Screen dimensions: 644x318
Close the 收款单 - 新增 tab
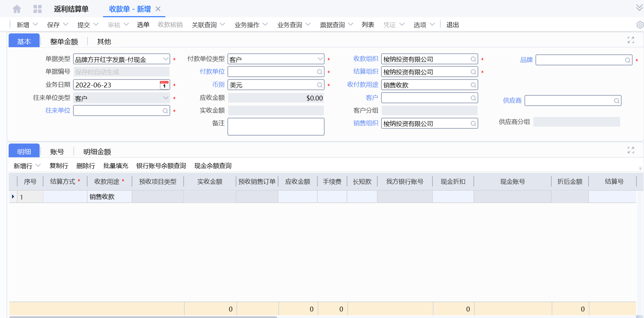point(158,9)
